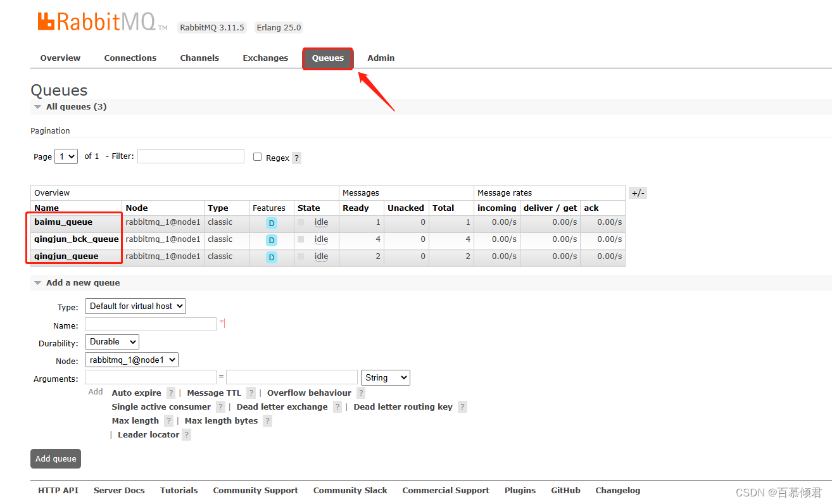Image resolution: width=832 pixels, height=504 pixels.
Task: Click the Max length argument shortcut
Action: pos(136,421)
